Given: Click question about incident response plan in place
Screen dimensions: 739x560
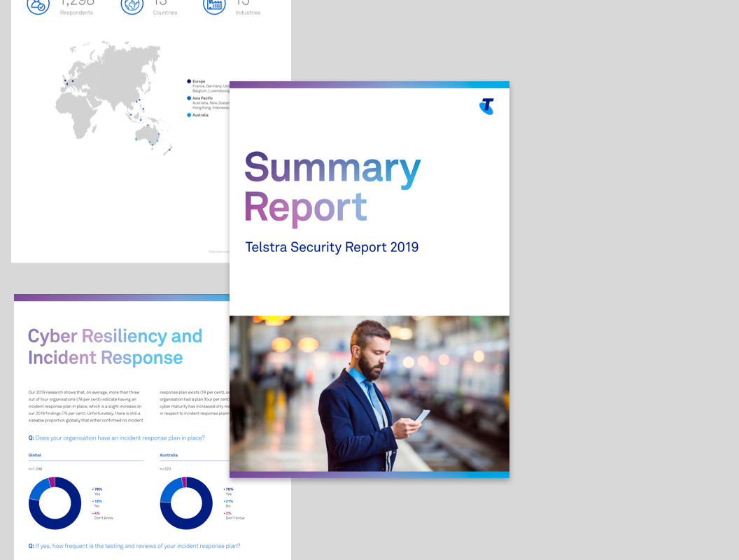Looking at the screenshot, I should pos(116,438).
